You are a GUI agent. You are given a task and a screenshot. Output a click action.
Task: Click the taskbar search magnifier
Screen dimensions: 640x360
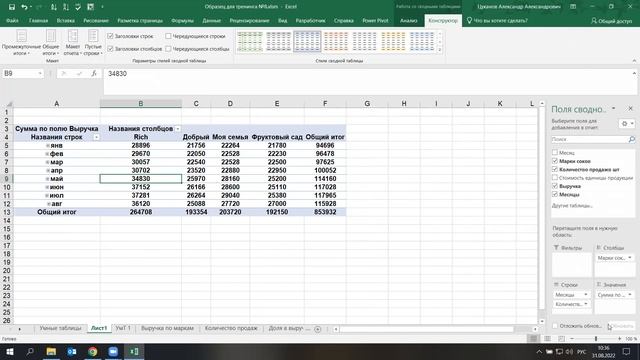click(30, 351)
